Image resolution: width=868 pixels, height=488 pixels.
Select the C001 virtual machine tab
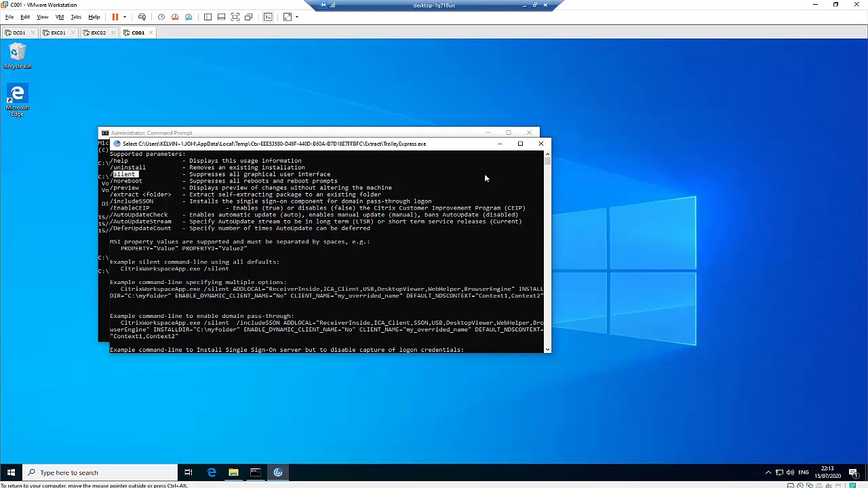pyautogui.click(x=138, y=33)
